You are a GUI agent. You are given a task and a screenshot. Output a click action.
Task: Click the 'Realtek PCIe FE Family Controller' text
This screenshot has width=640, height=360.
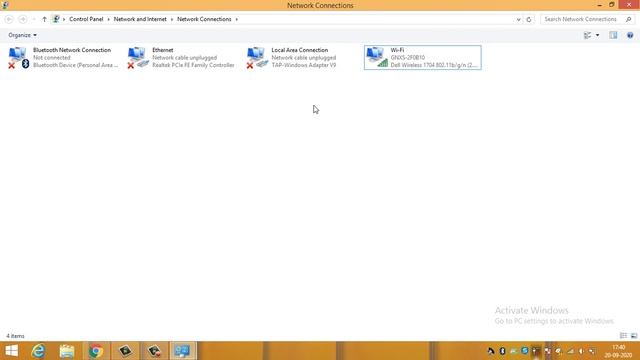coord(193,65)
